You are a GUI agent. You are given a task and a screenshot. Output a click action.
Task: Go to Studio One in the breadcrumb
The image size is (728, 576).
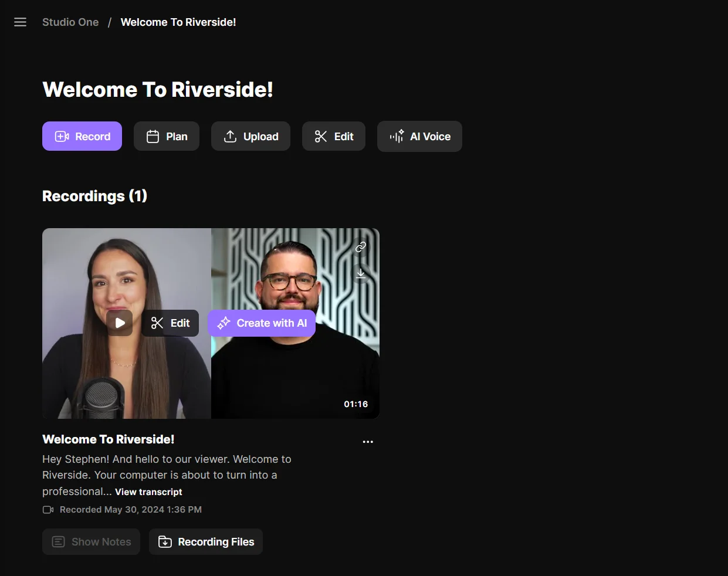click(70, 22)
